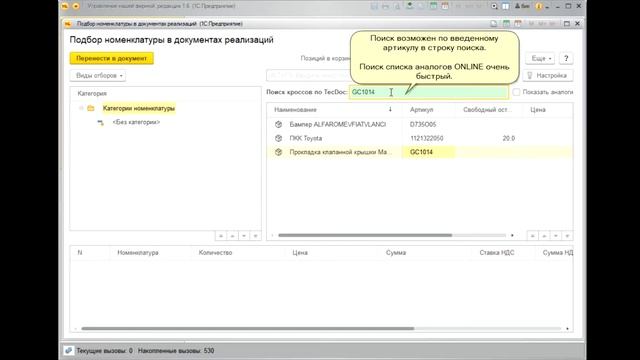The image size is (640, 360).
Task: Move down one row button under category panel
Action: point(244,236)
